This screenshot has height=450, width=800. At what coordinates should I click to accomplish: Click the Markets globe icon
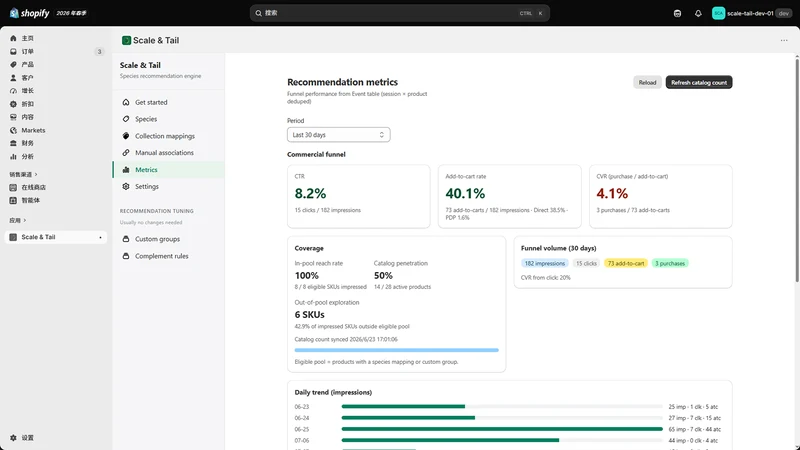[13, 130]
